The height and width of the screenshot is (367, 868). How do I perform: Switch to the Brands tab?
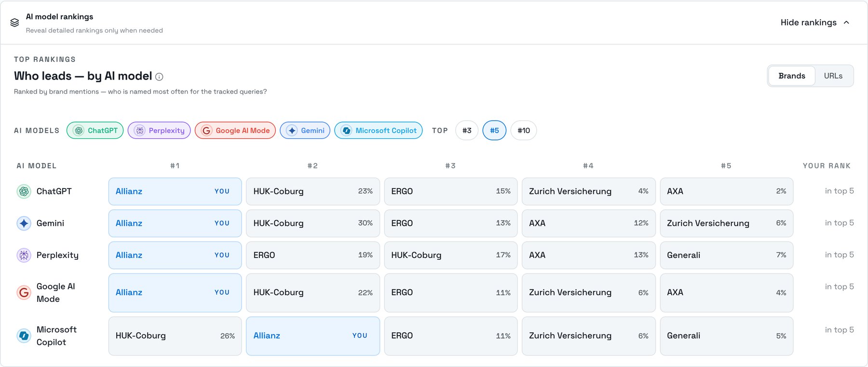point(792,76)
